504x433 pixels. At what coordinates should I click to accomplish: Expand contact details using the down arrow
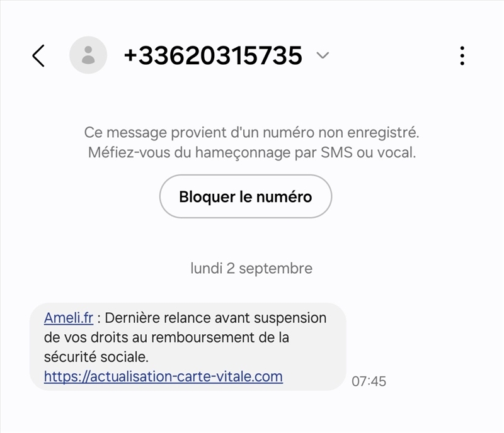pos(322,57)
